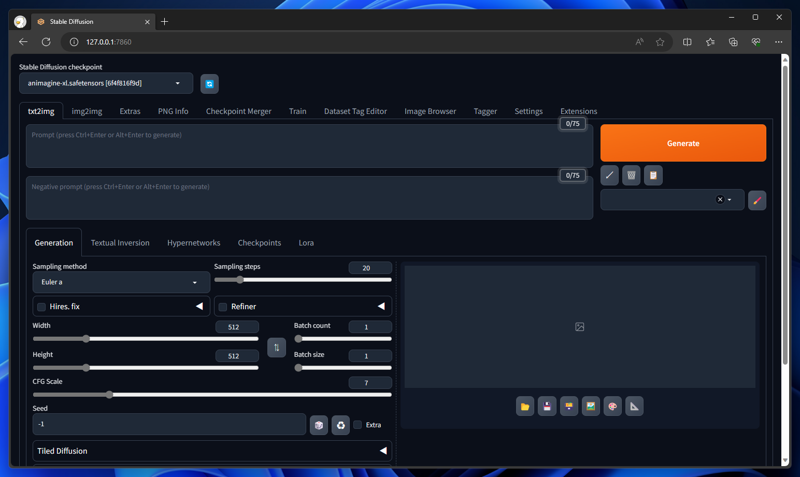Open the Settings tab
The width and height of the screenshot is (800, 477).
[529, 111]
